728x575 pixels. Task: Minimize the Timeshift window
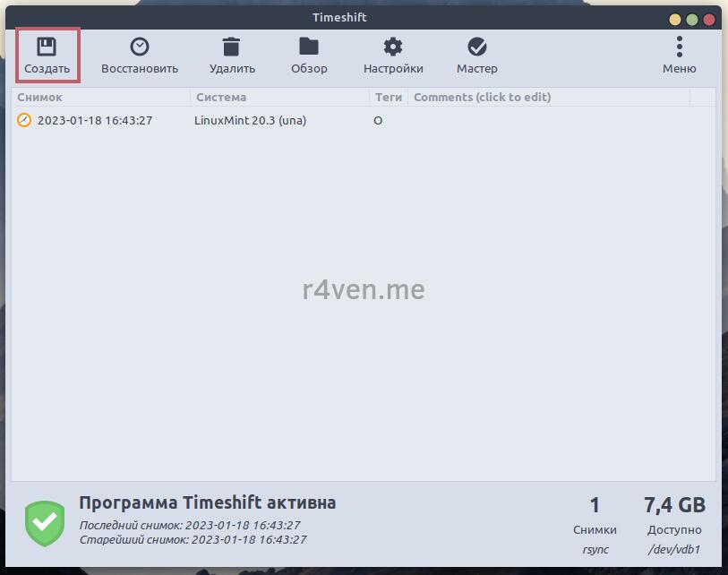click(x=675, y=19)
